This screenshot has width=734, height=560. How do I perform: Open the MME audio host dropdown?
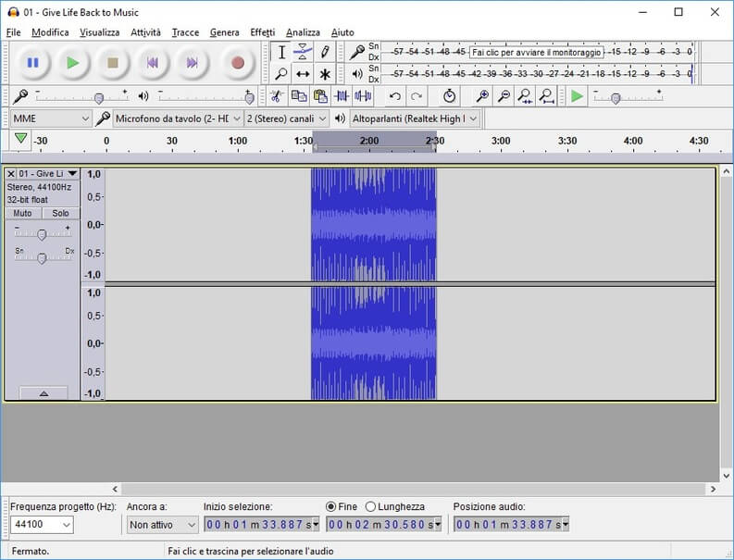(51, 118)
